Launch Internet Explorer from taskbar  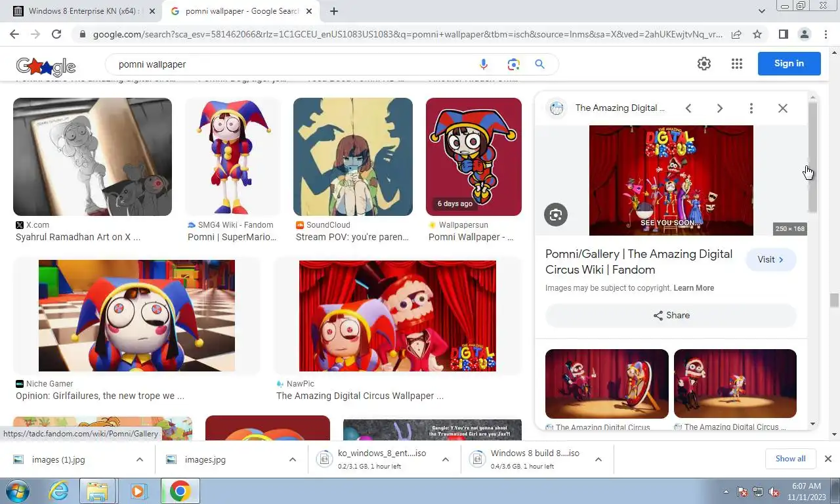coord(58,491)
